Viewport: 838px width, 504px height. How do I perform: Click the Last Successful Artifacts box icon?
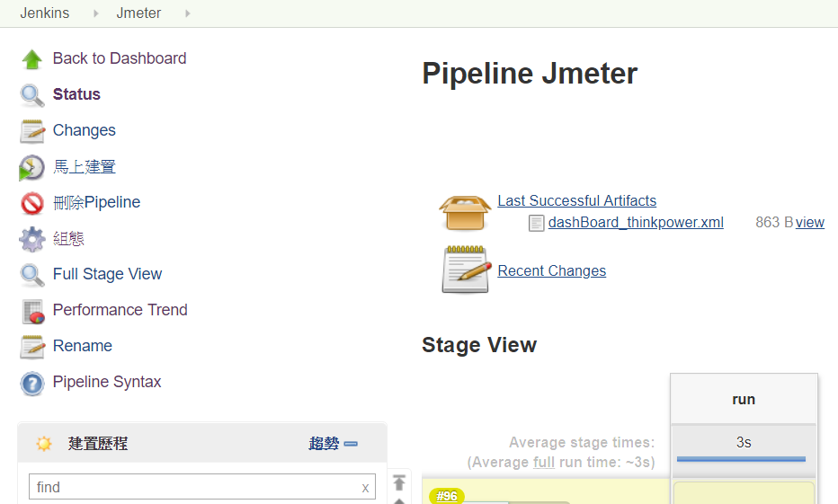pos(465,213)
